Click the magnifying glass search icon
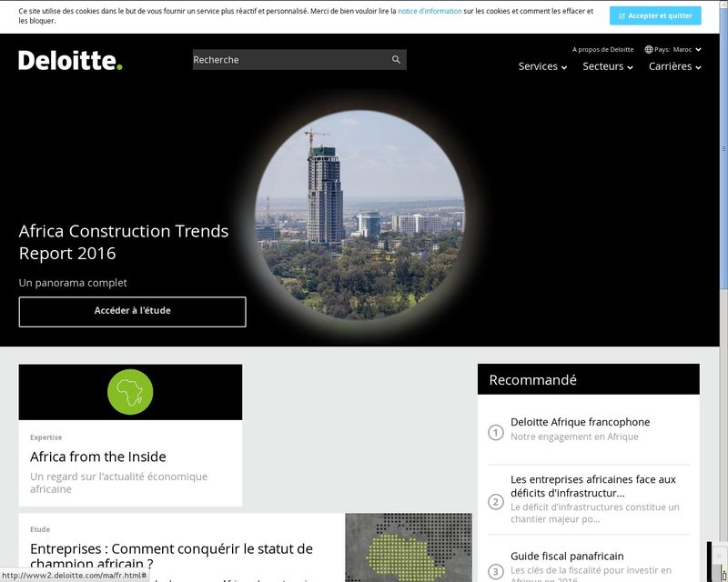This screenshot has width=728, height=582. click(x=396, y=60)
